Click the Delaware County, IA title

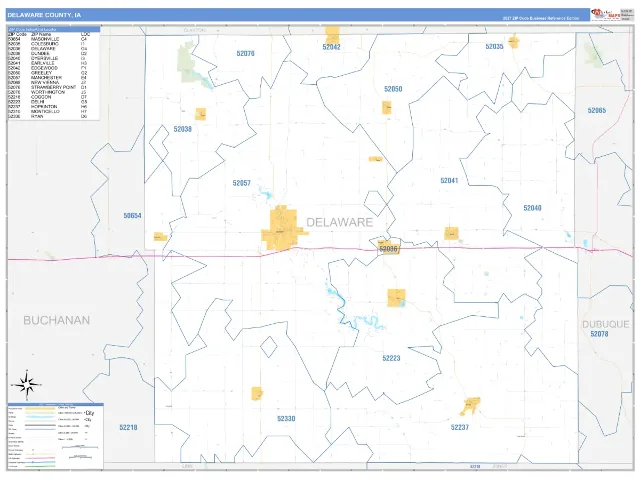pyautogui.click(x=44, y=15)
